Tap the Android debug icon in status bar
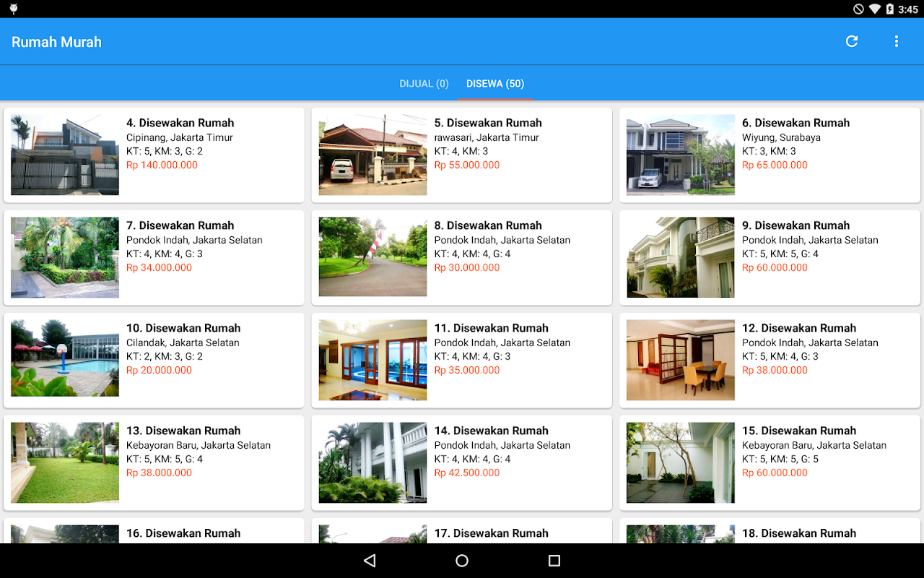 click(14, 9)
